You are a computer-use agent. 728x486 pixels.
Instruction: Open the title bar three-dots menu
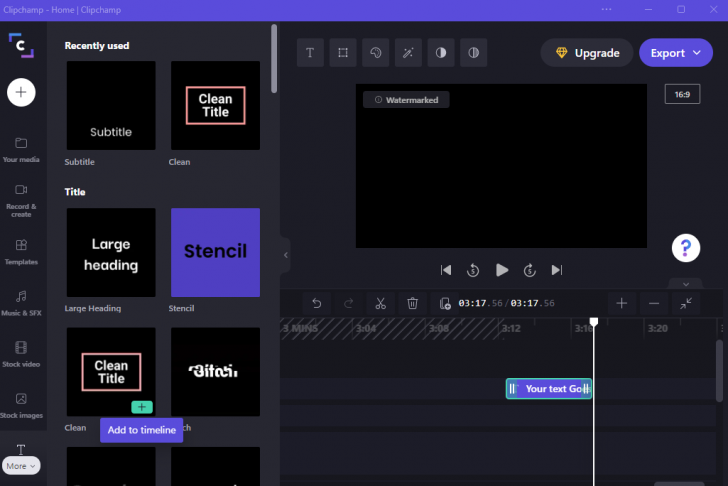coord(606,9)
